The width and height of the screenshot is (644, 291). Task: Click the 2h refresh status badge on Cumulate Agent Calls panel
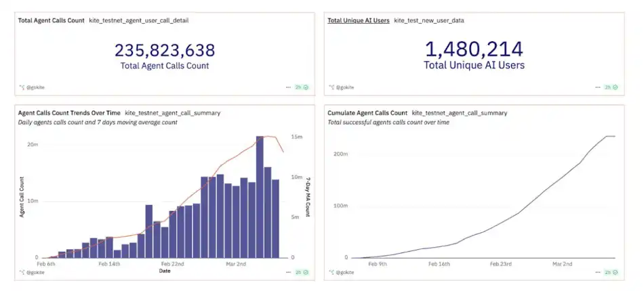[611, 272]
